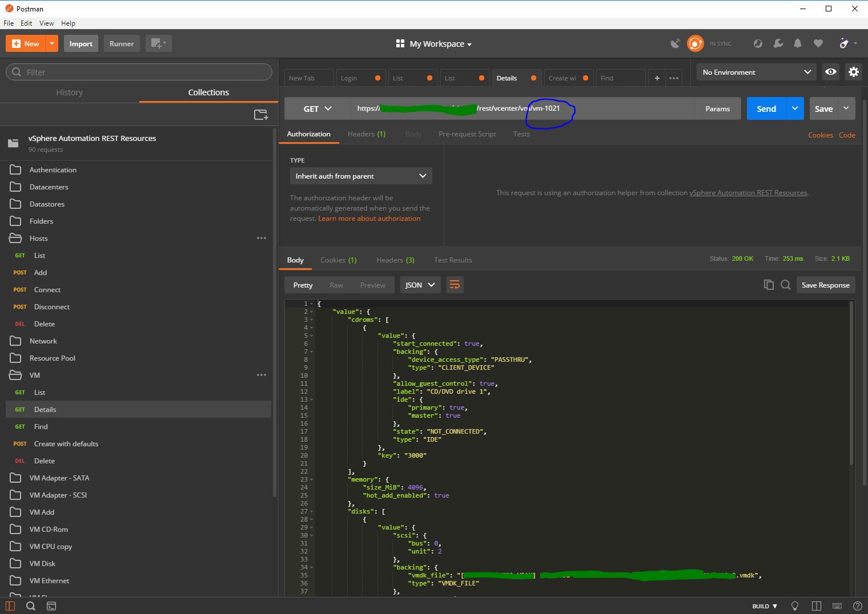Open the File menu
Screen dimensions: 868x614
pyautogui.click(x=9, y=23)
